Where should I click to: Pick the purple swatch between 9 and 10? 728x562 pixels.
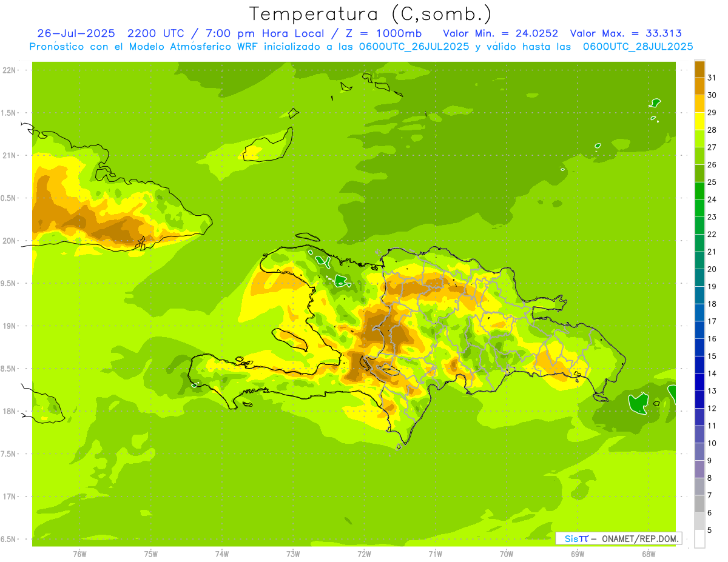click(699, 452)
